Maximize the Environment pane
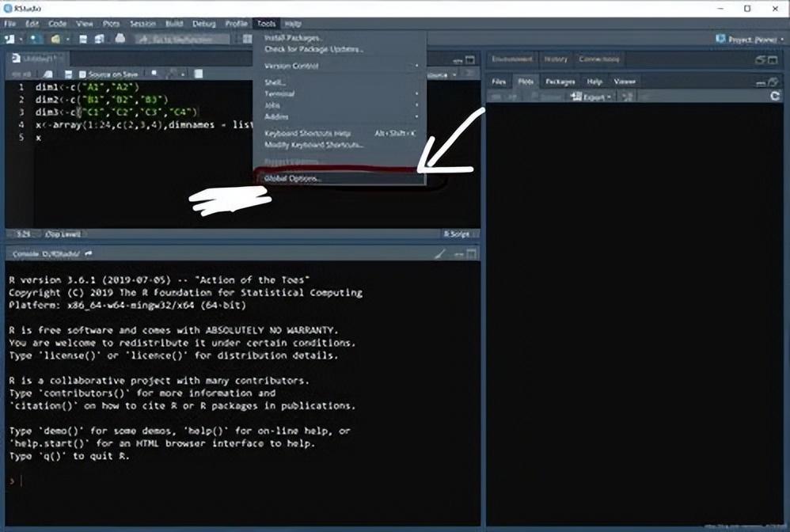This screenshot has width=790, height=532. pos(773,59)
